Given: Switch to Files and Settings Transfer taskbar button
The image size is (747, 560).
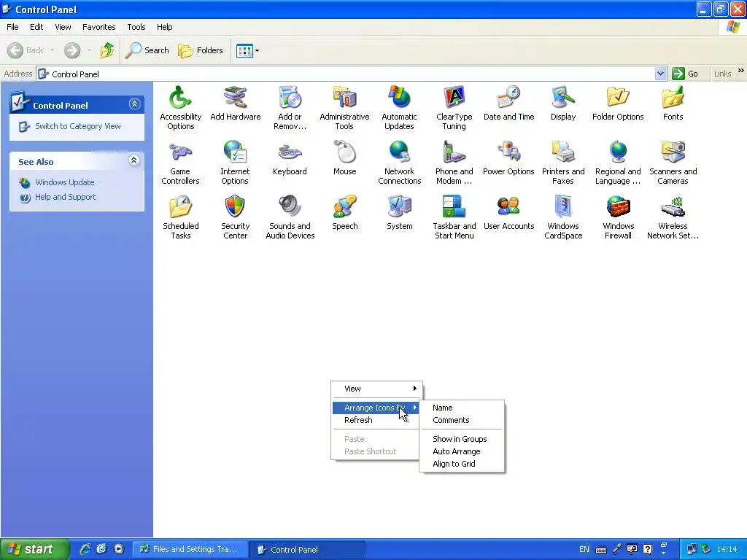Looking at the screenshot, I should click(x=190, y=549).
